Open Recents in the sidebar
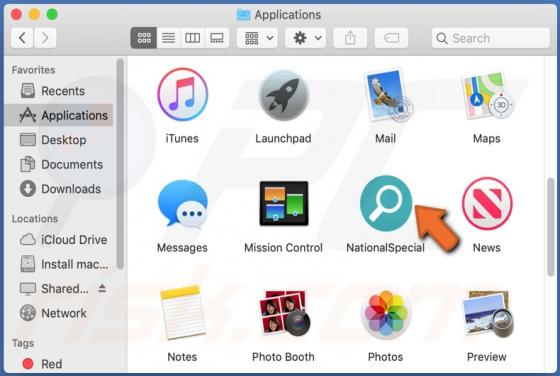 click(x=59, y=91)
